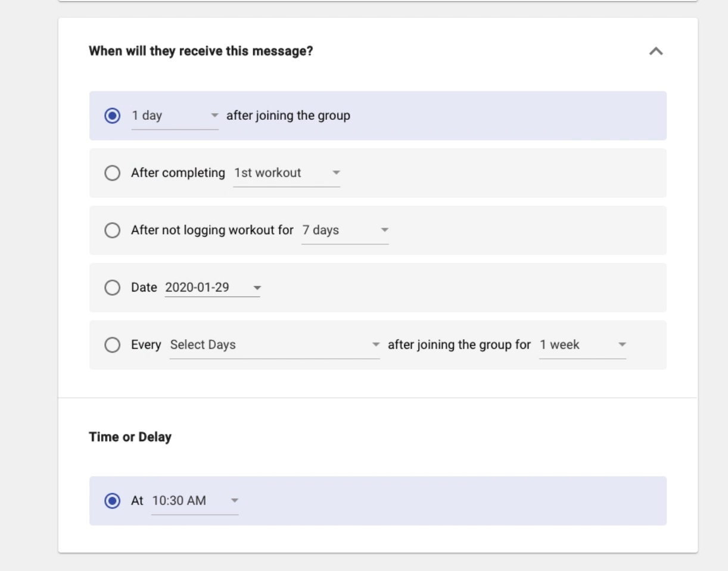Expand the '7 days' dropdown
The width and height of the screenshot is (728, 571).
(x=344, y=231)
